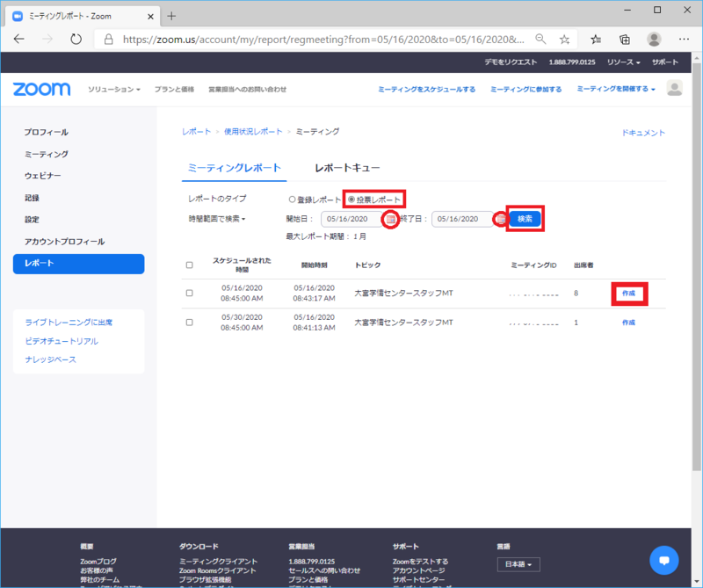
Task: Click デモをリクエスト in the top bar
Action: pyautogui.click(x=511, y=62)
